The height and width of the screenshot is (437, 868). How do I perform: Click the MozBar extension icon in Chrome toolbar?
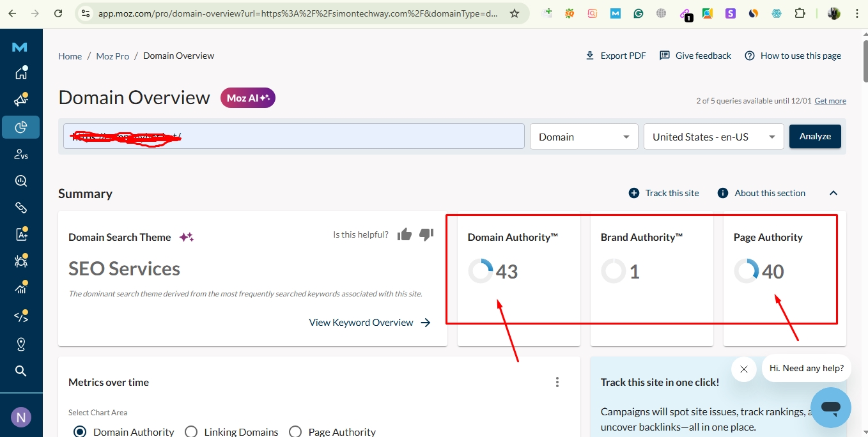click(615, 13)
